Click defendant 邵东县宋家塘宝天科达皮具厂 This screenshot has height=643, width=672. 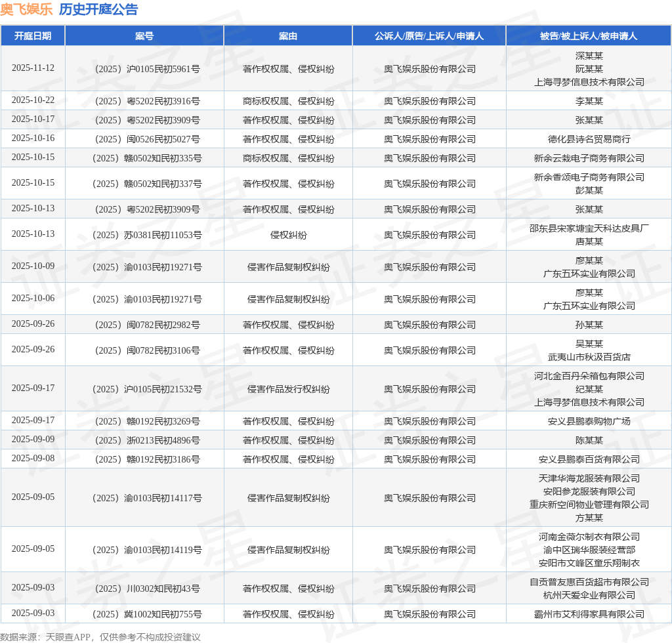[x=589, y=228]
